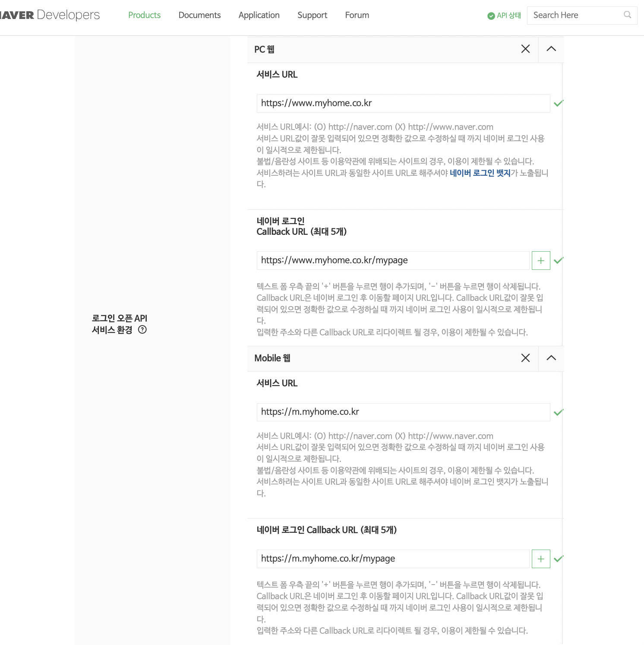Open the NAVER Developers home logo
This screenshot has width=644, height=645.
[50, 15]
